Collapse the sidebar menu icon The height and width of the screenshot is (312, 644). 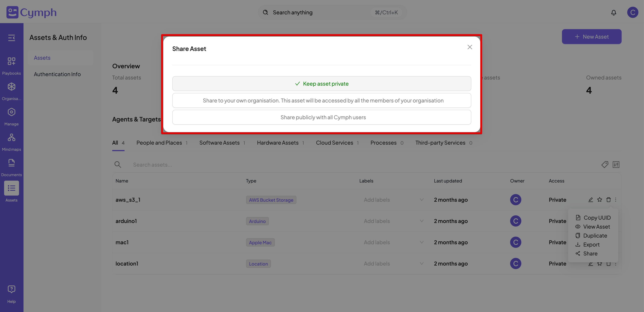click(x=12, y=38)
